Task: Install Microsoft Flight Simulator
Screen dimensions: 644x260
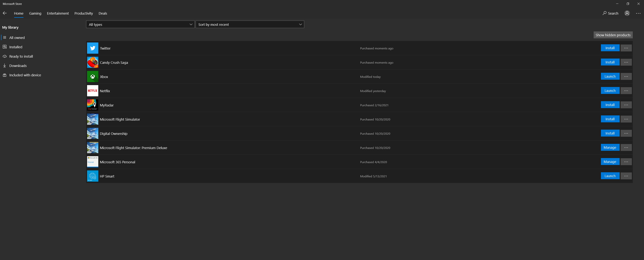Action: coord(610,119)
